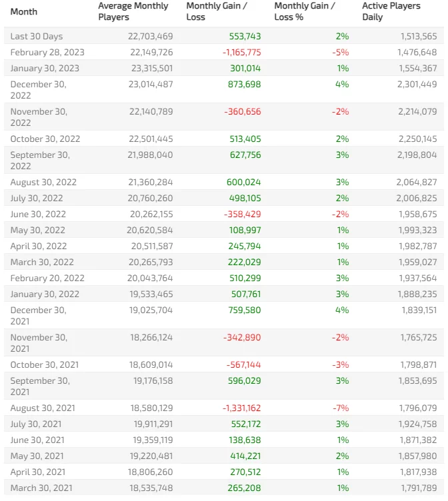Click the 'Active Players Daily' column header

[391, 11]
